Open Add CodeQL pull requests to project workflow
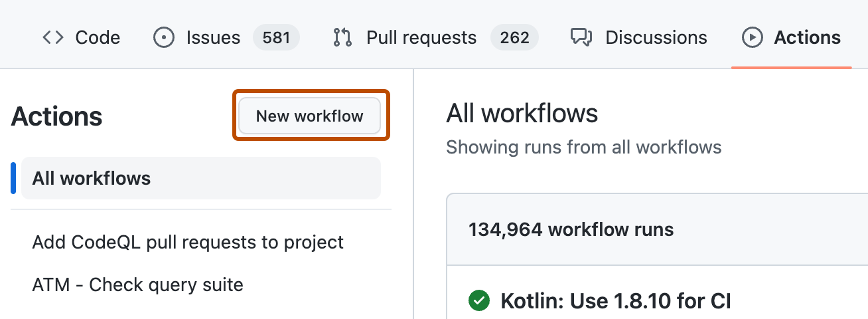The height and width of the screenshot is (319, 868). click(x=188, y=242)
